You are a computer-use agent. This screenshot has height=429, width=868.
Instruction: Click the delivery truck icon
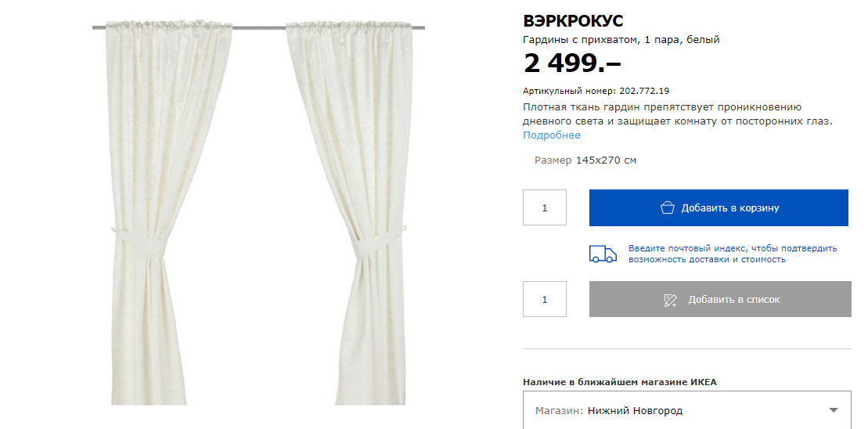(x=603, y=254)
